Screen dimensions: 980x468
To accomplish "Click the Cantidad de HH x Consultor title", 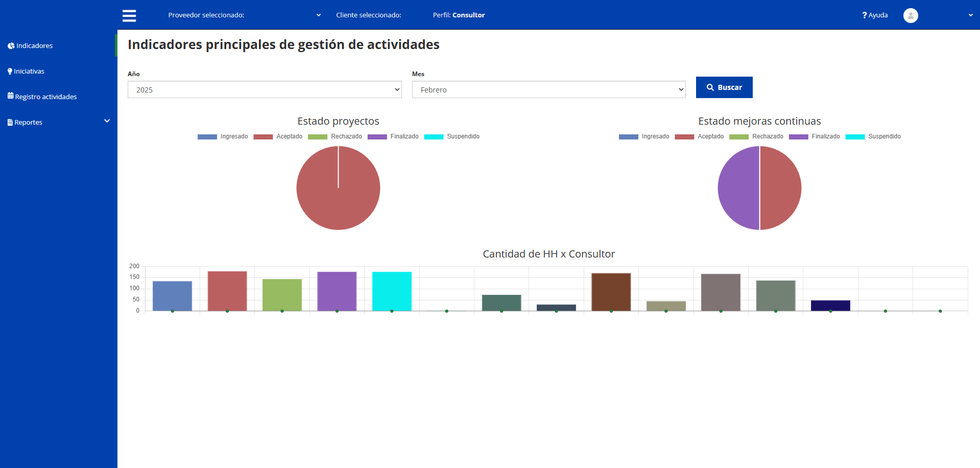I will point(548,254).
